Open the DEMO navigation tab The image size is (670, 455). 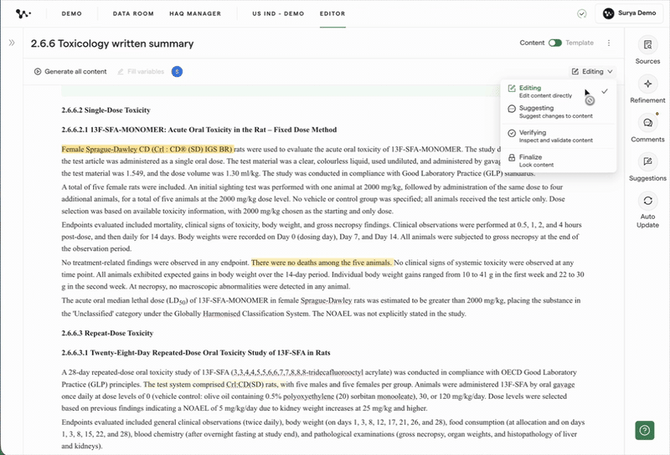click(x=71, y=14)
